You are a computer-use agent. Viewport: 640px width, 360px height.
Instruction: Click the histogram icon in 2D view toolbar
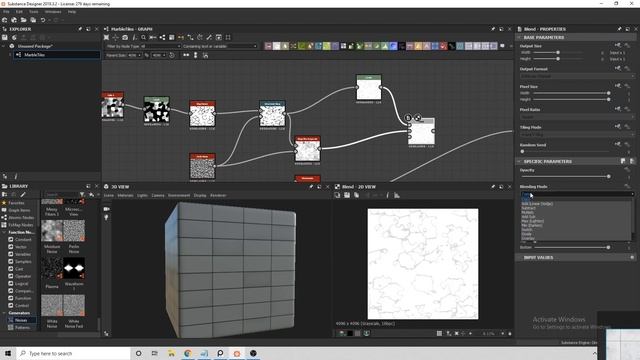pyautogui.click(x=397, y=196)
